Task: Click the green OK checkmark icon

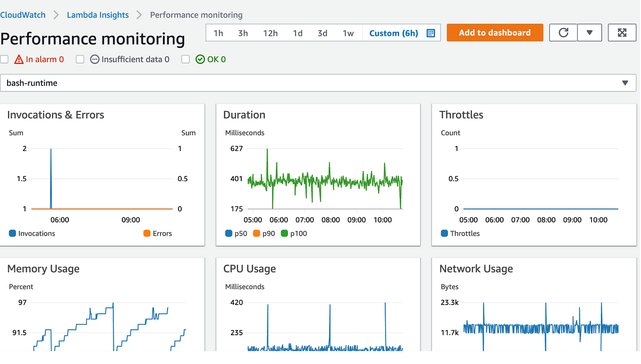Action: coord(200,59)
